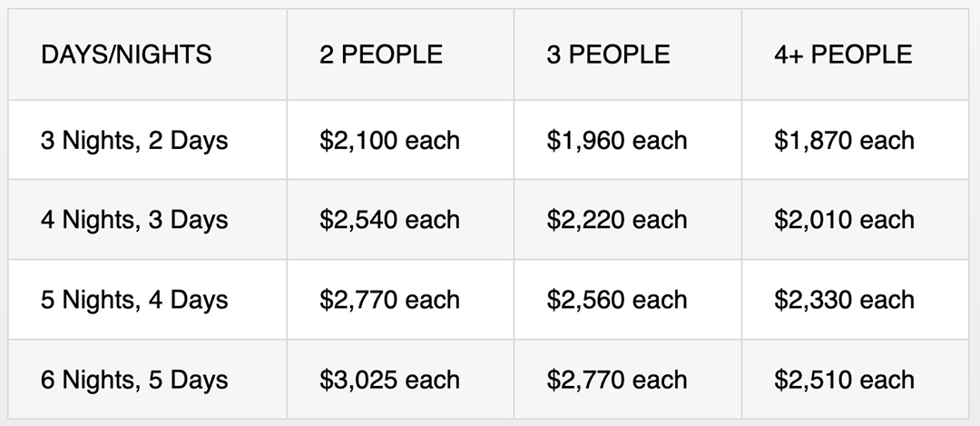Click the $1,870 each price cell

844,141
